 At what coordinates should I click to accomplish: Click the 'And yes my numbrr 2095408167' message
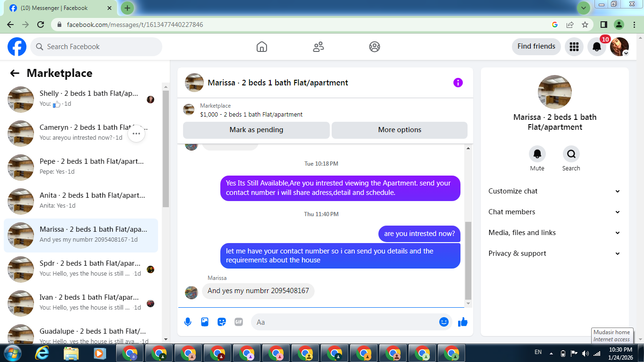(x=258, y=291)
